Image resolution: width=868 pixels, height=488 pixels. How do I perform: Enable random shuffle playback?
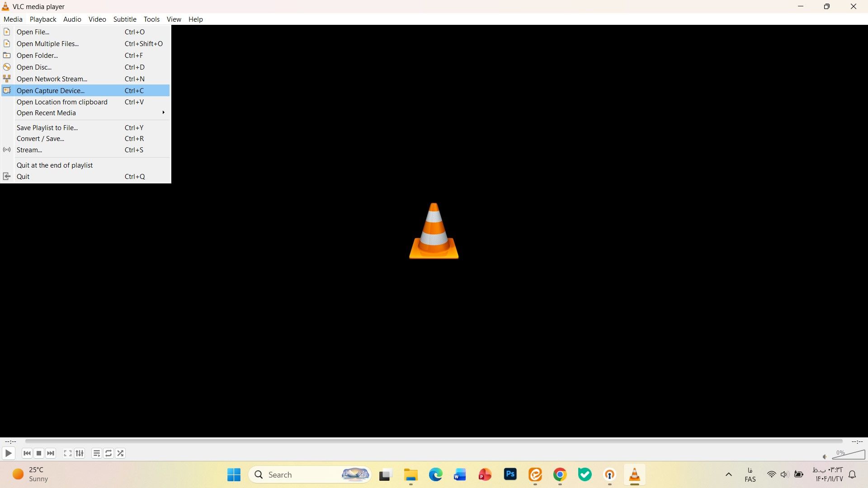[120, 453]
